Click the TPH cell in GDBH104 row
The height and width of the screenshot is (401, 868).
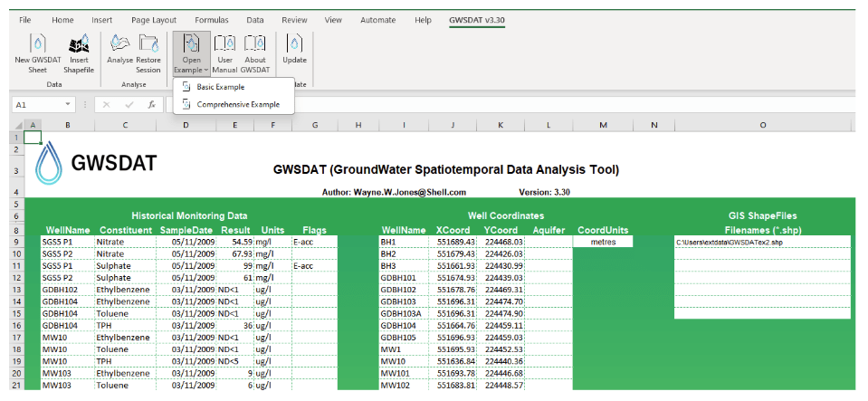125,326
